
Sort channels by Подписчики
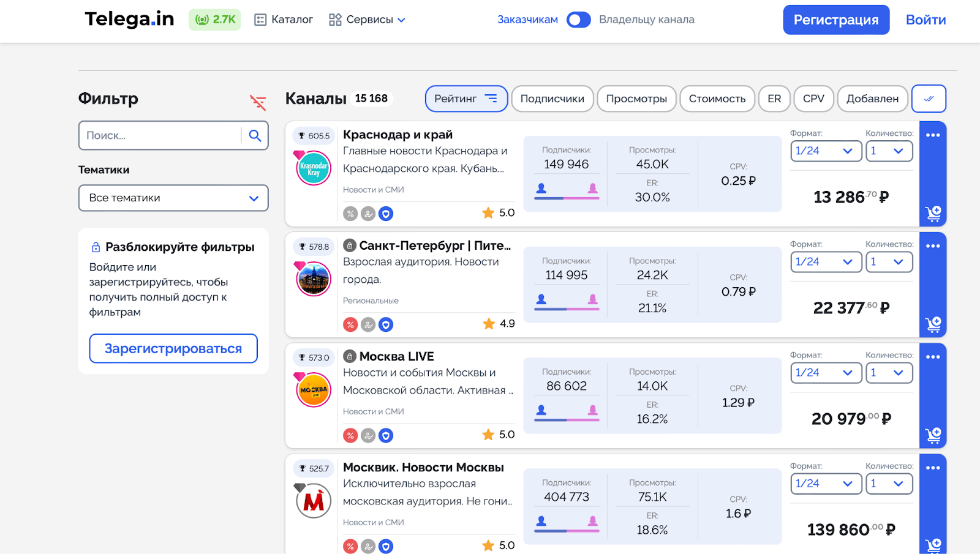[552, 99]
